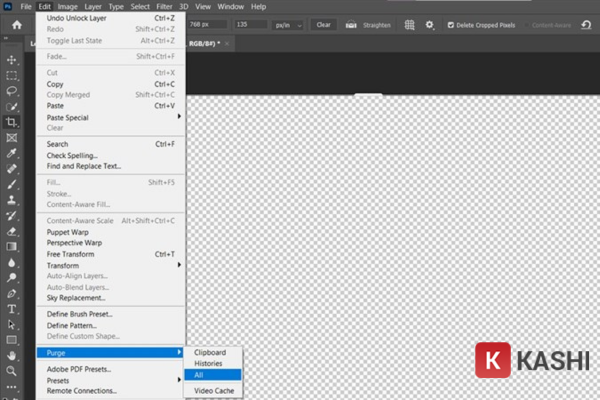The image size is (600, 400).
Task: Click the Straighten button label
Action: click(377, 25)
